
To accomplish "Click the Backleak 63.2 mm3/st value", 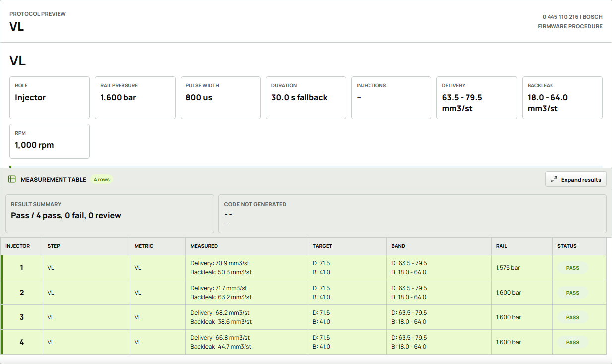I will (221, 297).
